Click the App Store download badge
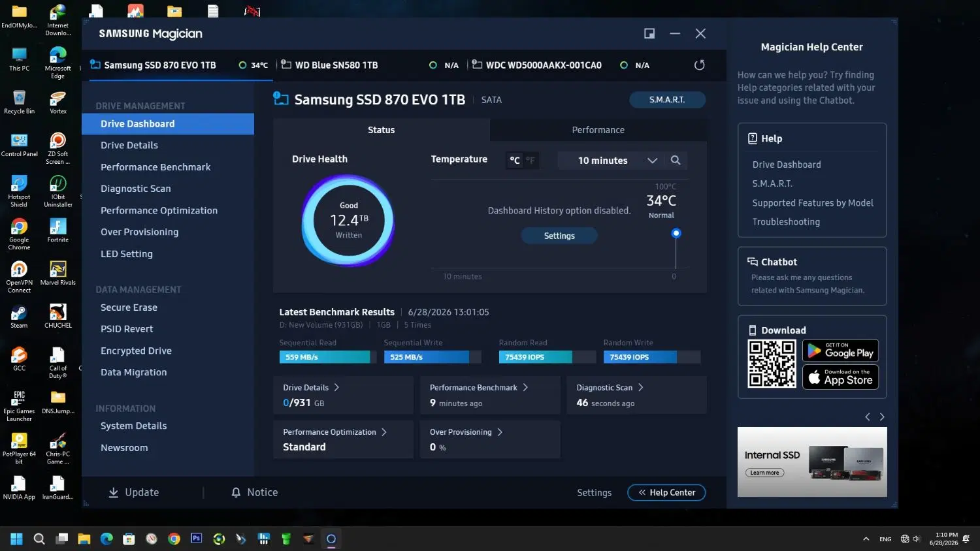Image resolution: width=980 pixels, height=551 pixels. tap(840, 377)
